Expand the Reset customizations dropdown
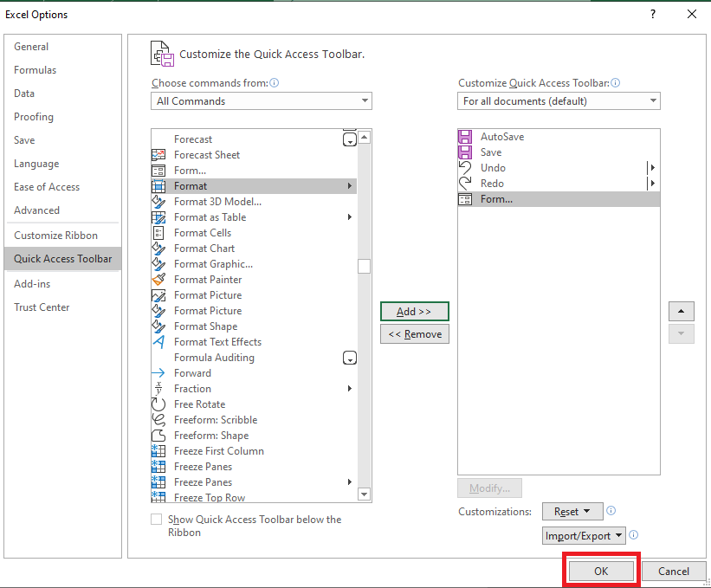The image size is (711, 588). (x=572, y=512)
